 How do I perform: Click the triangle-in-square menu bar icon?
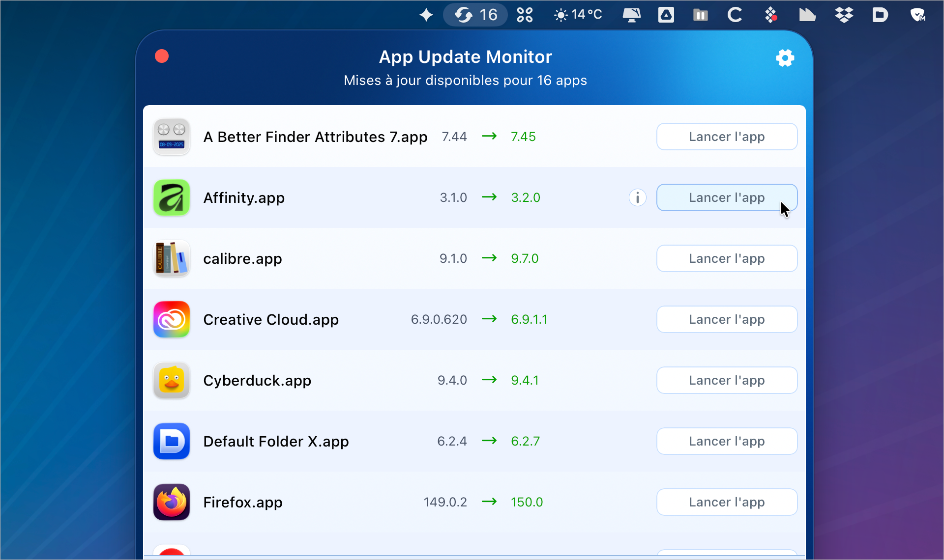point(666,15)
